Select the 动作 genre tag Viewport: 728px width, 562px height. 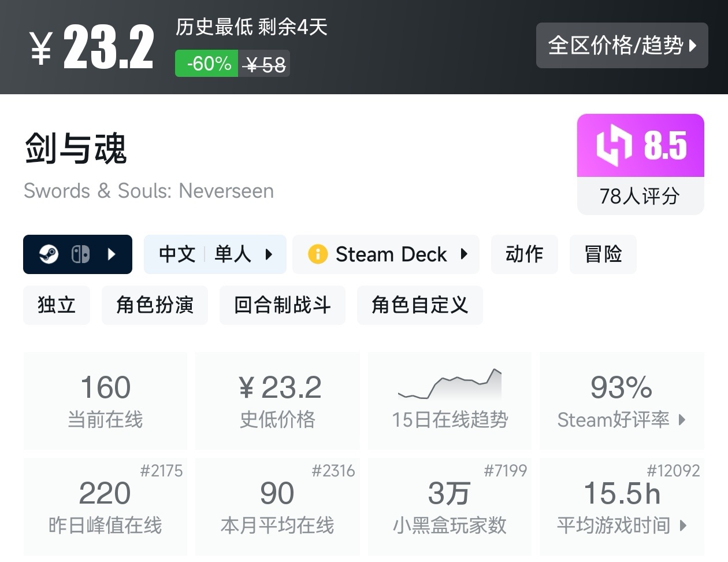(524, 254)
